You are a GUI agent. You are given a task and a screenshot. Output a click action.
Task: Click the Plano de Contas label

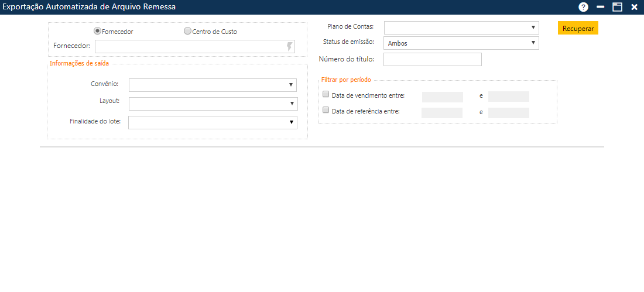(350, 26)
